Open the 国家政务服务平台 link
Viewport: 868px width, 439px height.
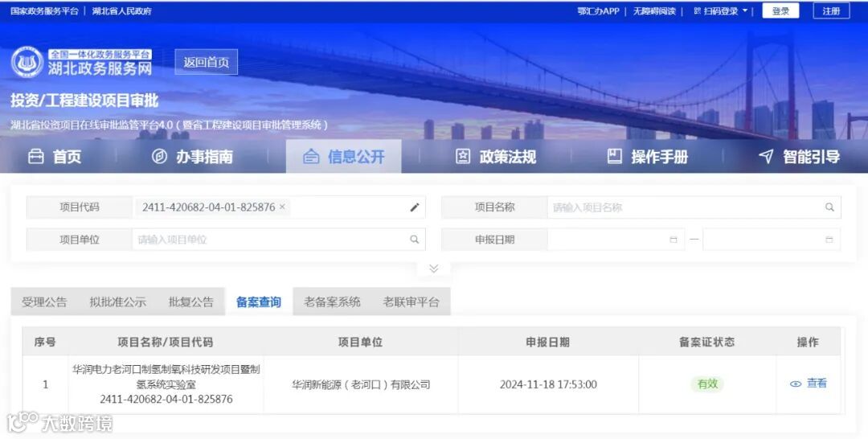[44, 10]
